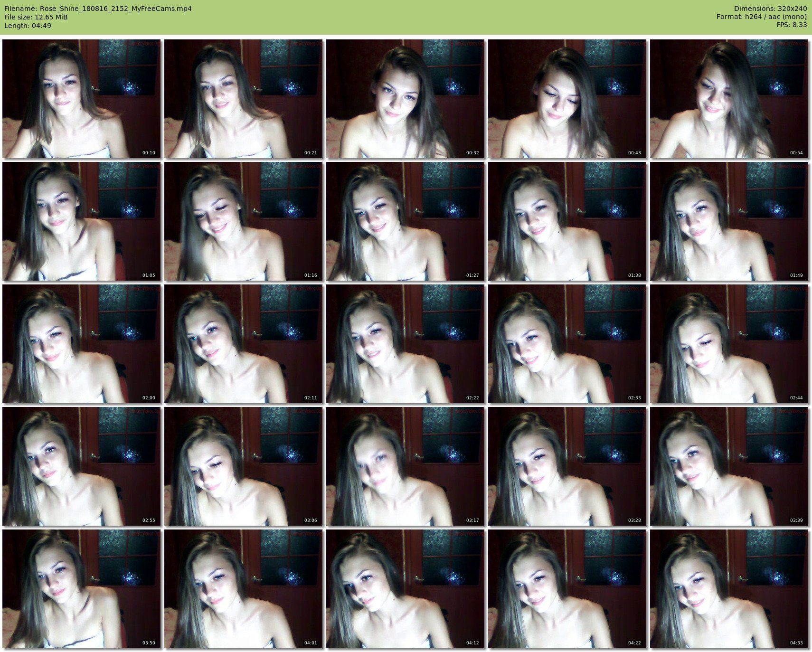Select the frame stamped 00:21
The image size is (812, 652).
click(244, 99)
